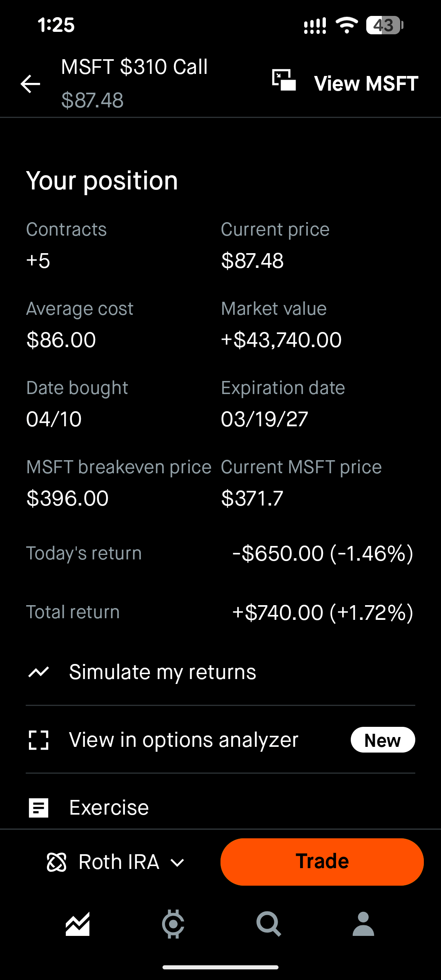
Task: Tap the Today's return value
Action: [x=323, y=554]
